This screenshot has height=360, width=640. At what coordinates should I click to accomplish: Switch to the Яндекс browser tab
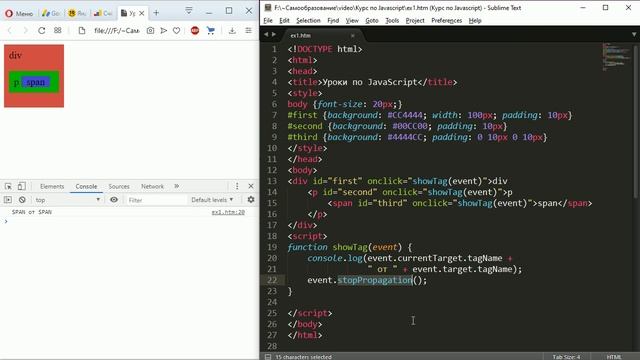77,13
